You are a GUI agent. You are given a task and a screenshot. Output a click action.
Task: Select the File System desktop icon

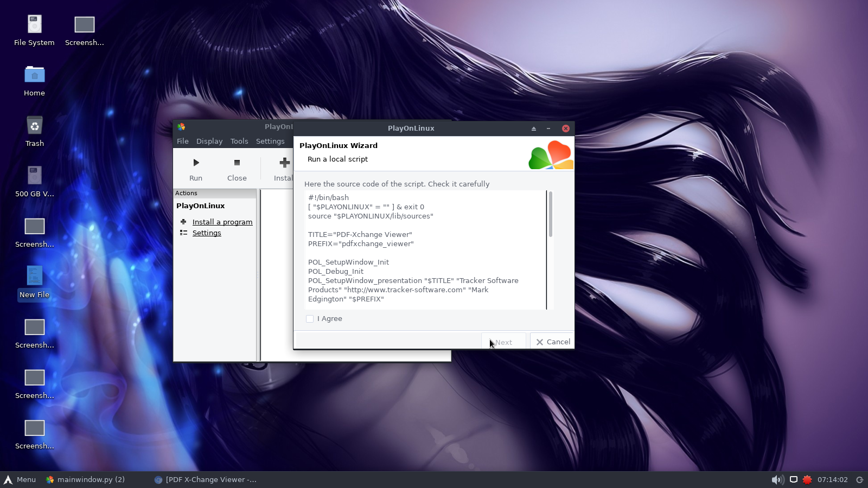(x=34, y=31)
